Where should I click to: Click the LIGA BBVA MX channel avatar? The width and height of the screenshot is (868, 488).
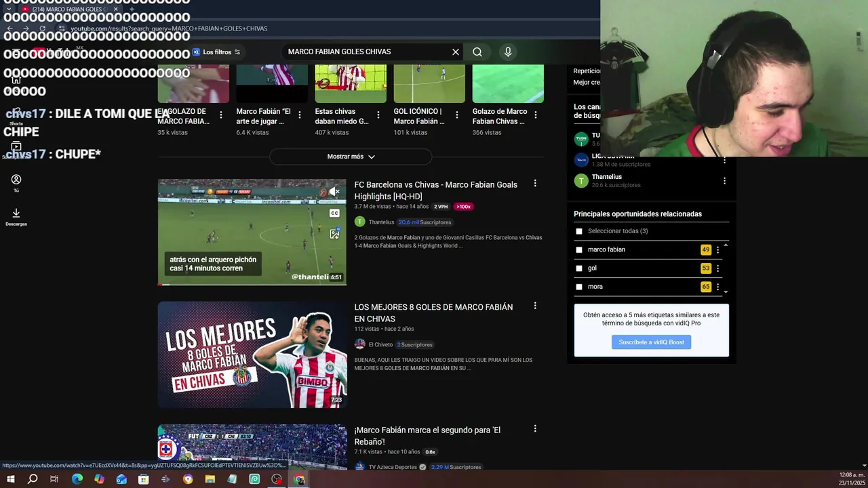(x=581, y=160)
